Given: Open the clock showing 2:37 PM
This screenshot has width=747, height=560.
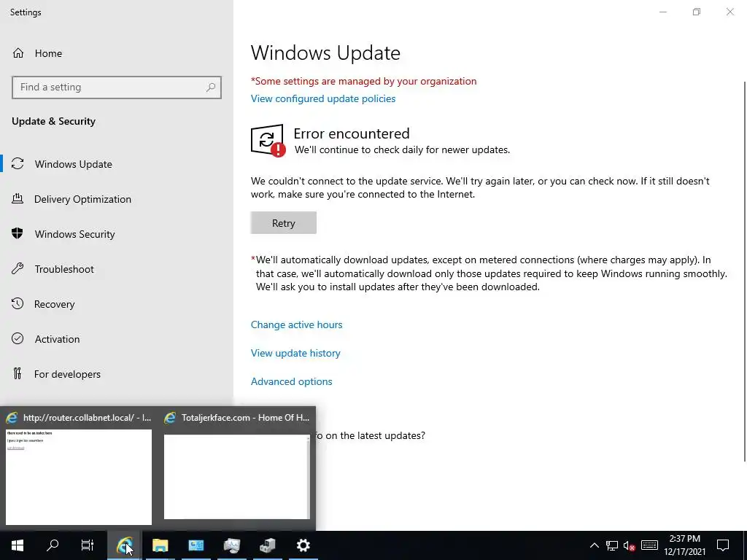Looking at the screenshot, I should (684, 545).
